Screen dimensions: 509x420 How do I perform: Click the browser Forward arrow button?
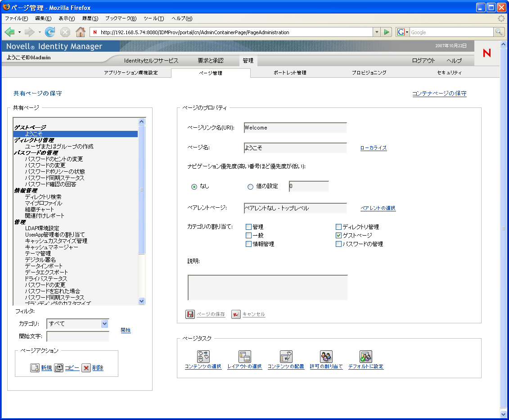[x=30, y=32]
